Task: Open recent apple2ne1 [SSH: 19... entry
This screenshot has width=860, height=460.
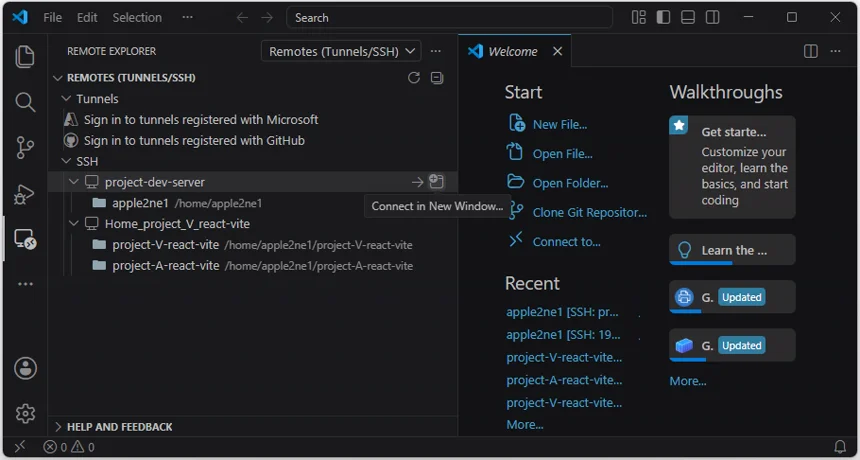Action: [563, 334]
